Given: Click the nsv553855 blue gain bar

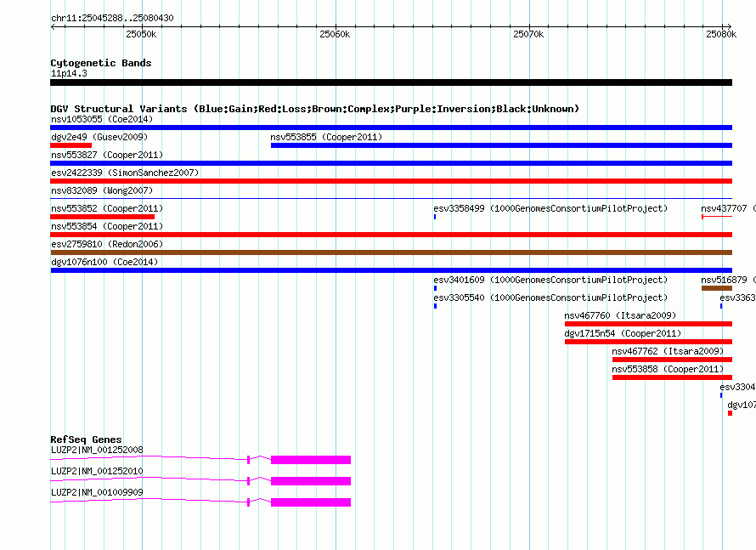Looking at the screenshot, I should pos(501,145).
